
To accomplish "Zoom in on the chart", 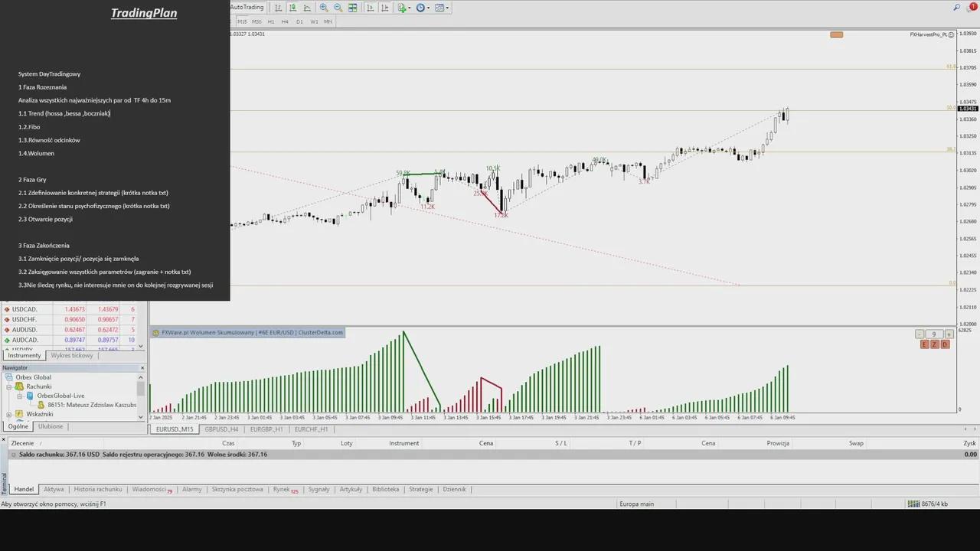I will (x=324, y=8).
